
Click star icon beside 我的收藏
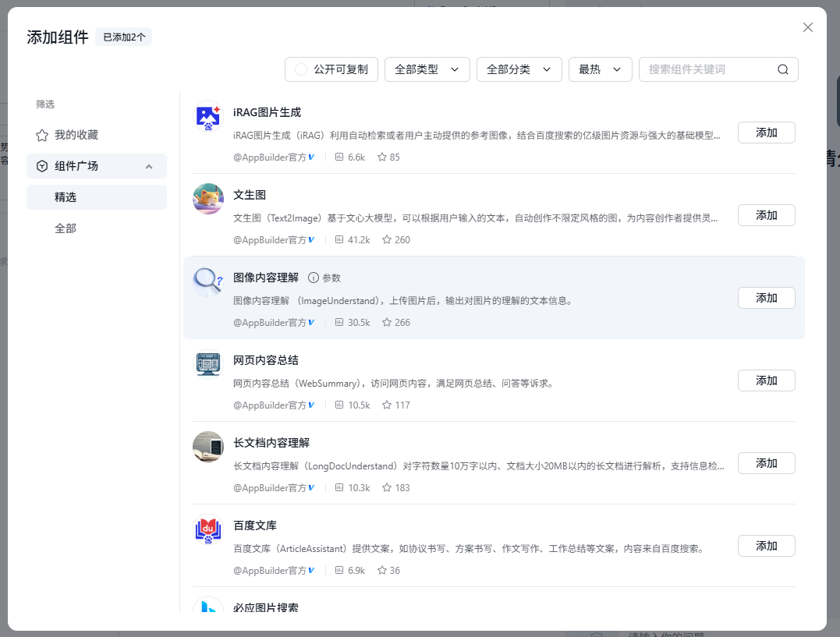click(42, 135)
